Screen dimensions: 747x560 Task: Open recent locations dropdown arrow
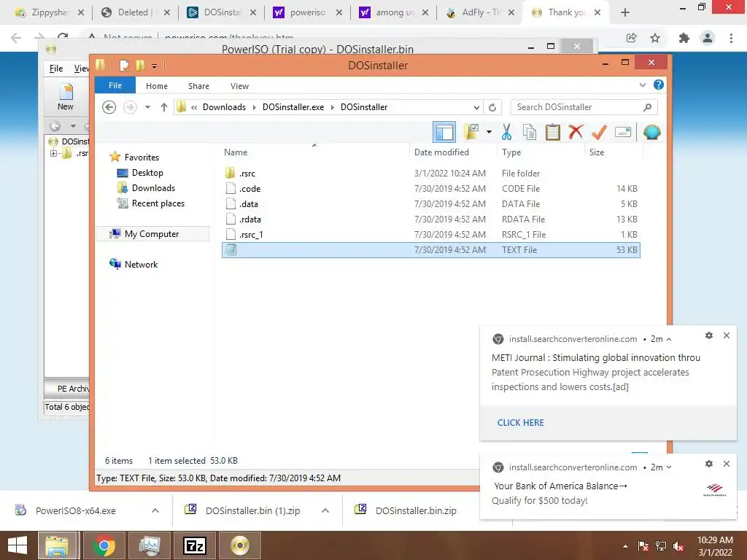click(x=147, y=107)
